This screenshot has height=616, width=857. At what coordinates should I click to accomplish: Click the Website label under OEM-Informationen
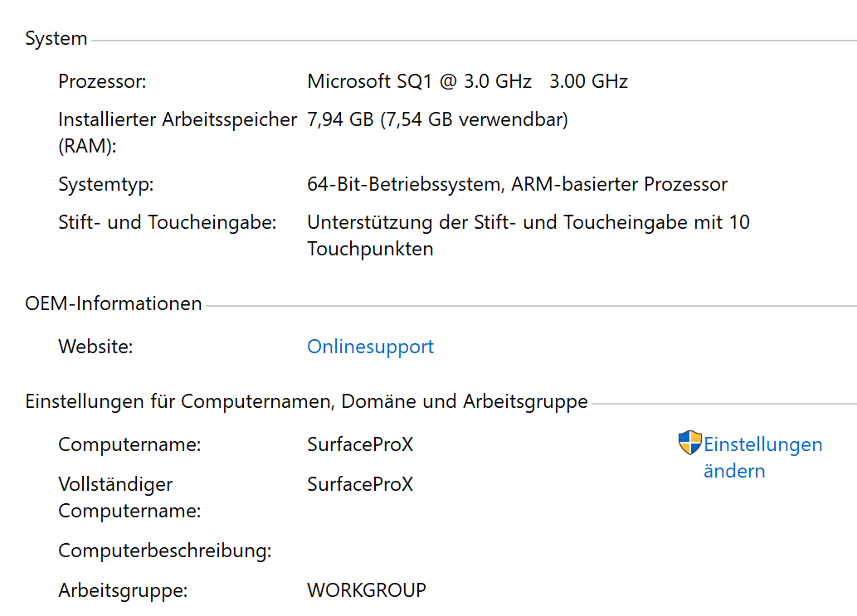coord(95,347)
